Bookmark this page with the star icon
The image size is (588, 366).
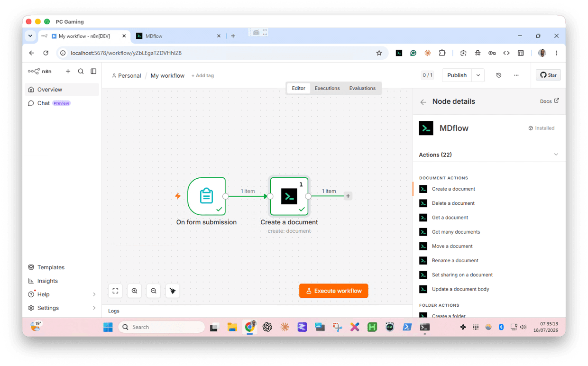tap(379, 53)
